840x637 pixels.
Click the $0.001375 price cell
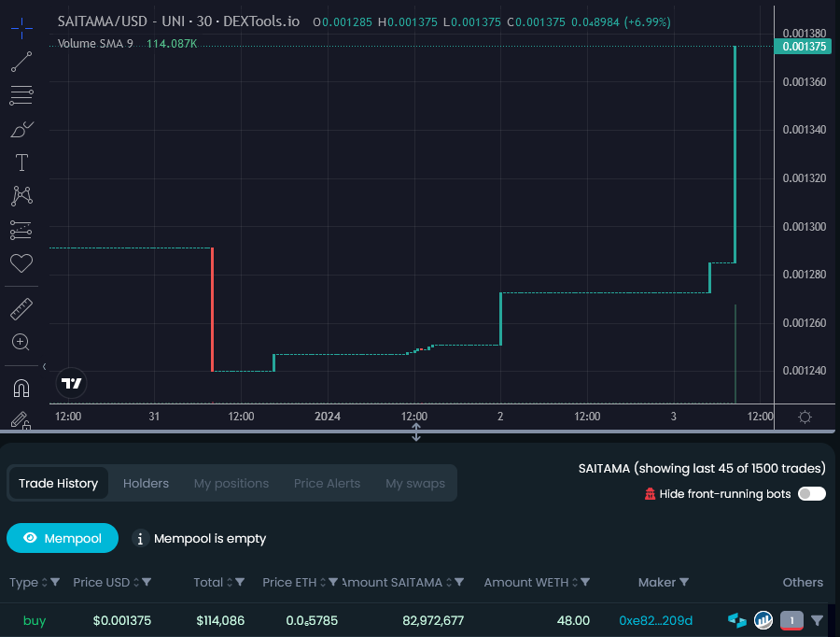(122, 620)
